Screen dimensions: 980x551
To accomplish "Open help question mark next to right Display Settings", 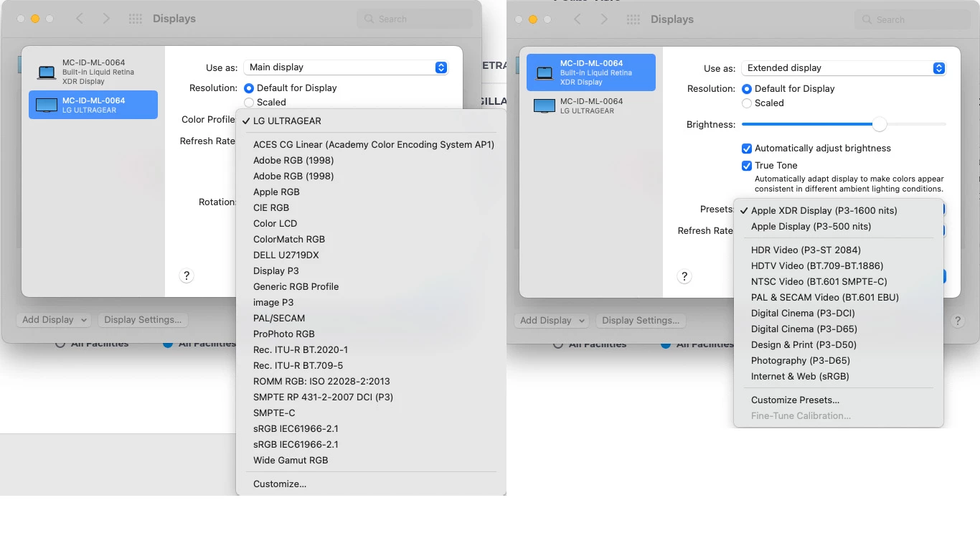I will pos(957,321).
